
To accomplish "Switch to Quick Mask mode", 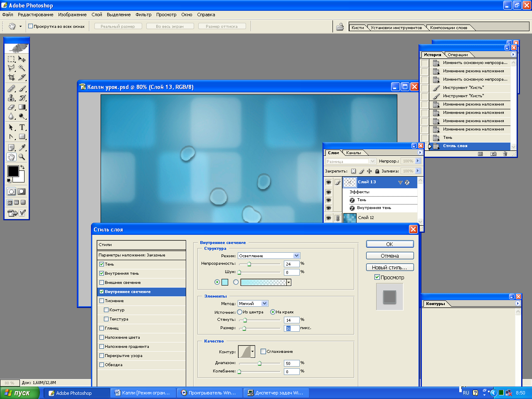I will [22, 192].
